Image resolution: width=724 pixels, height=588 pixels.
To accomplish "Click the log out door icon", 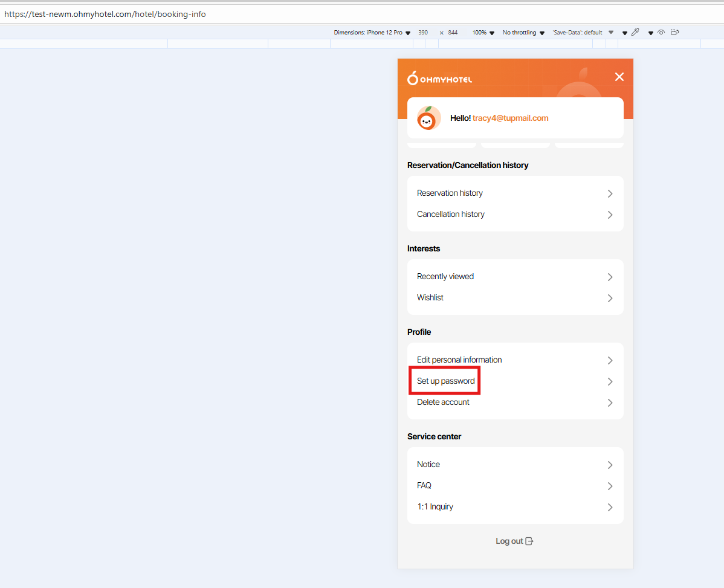I will click(529, 541).
